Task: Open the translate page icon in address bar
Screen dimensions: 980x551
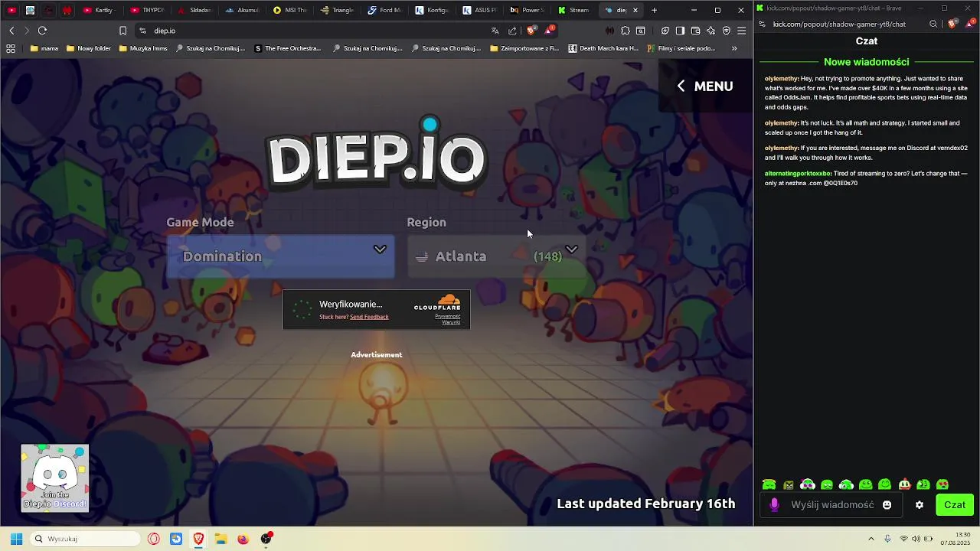Action: (x=495, y=31)
